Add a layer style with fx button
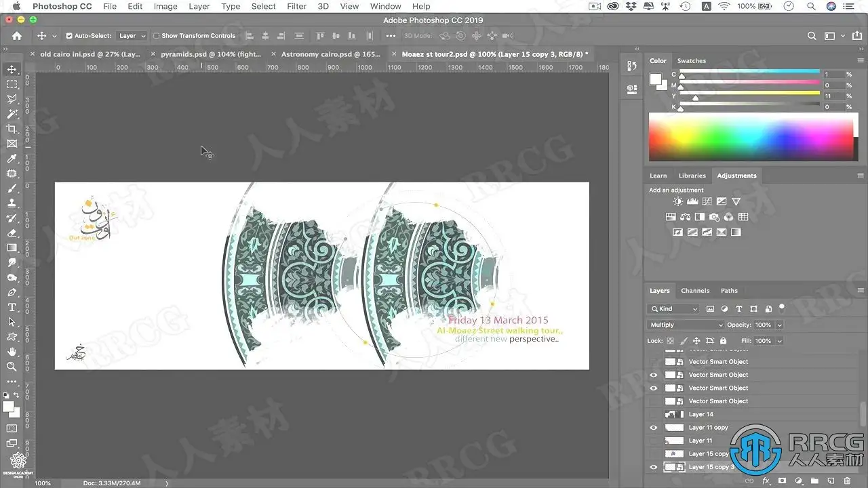 point(766,481)
